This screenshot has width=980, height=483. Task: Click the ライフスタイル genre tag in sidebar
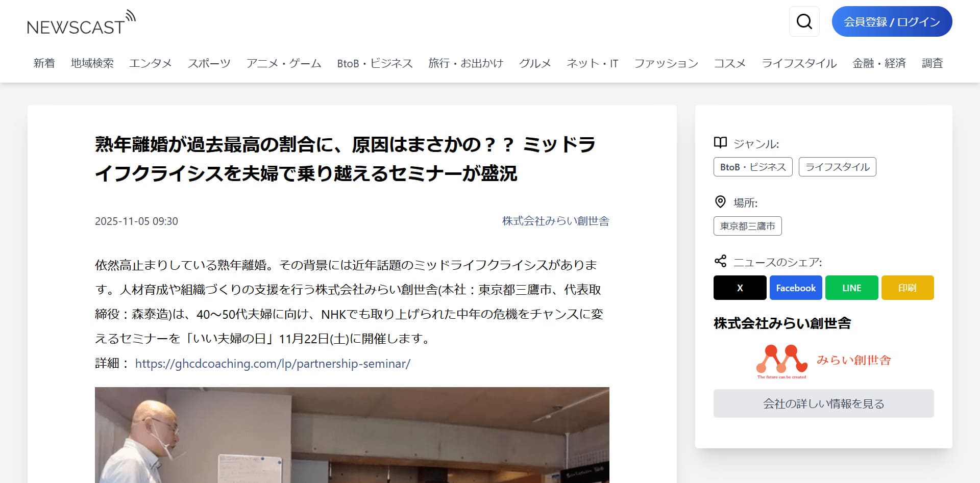tap(837, 167)
